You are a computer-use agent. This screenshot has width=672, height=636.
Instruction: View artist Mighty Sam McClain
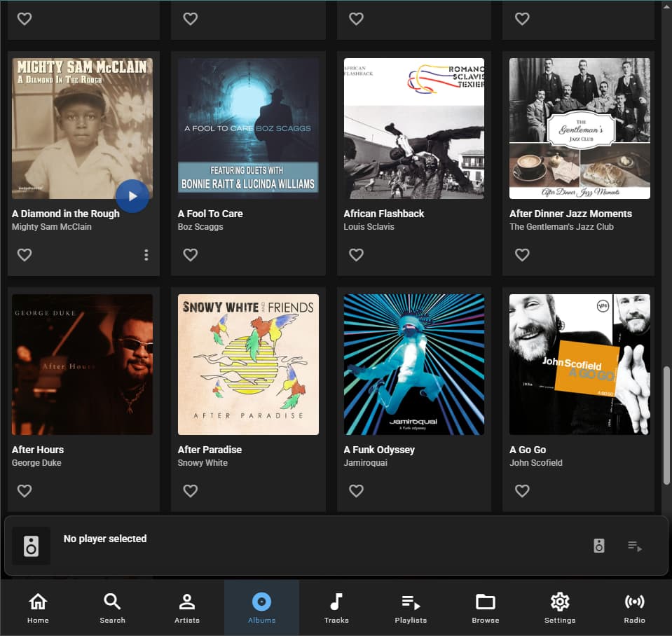click(52, 227)
